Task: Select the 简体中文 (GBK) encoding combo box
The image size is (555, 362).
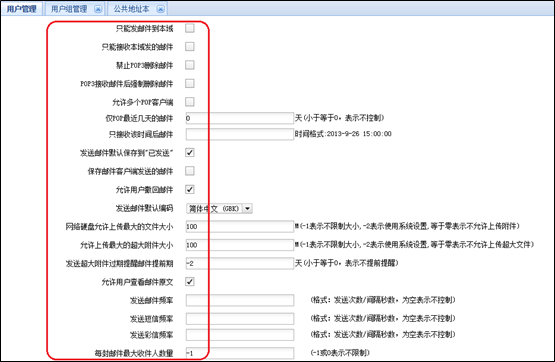Action: pyautogui.click(x=219, y=208)
